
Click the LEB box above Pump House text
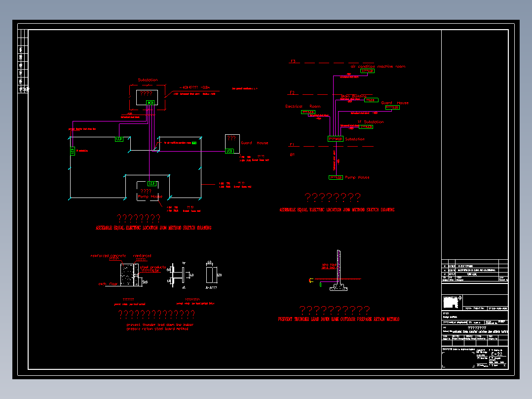[152, 183]
